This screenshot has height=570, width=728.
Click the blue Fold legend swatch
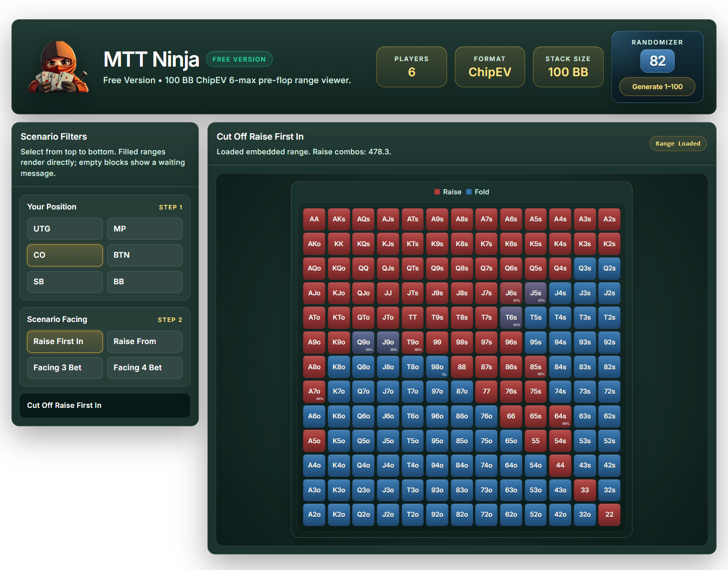[469, 192]
